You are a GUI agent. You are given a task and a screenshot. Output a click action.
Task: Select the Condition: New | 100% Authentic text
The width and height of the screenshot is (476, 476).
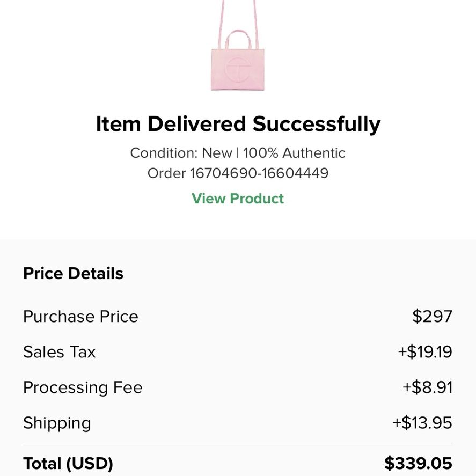pos(238,153)
